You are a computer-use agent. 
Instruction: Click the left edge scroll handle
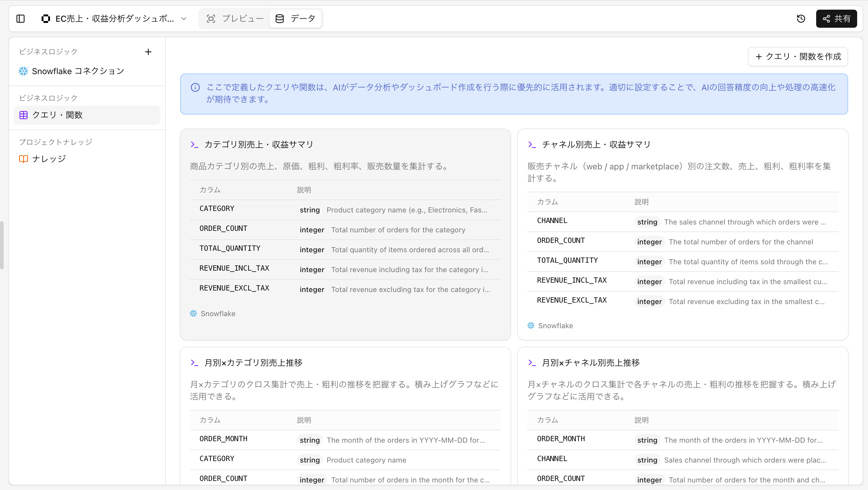point(2,245)
